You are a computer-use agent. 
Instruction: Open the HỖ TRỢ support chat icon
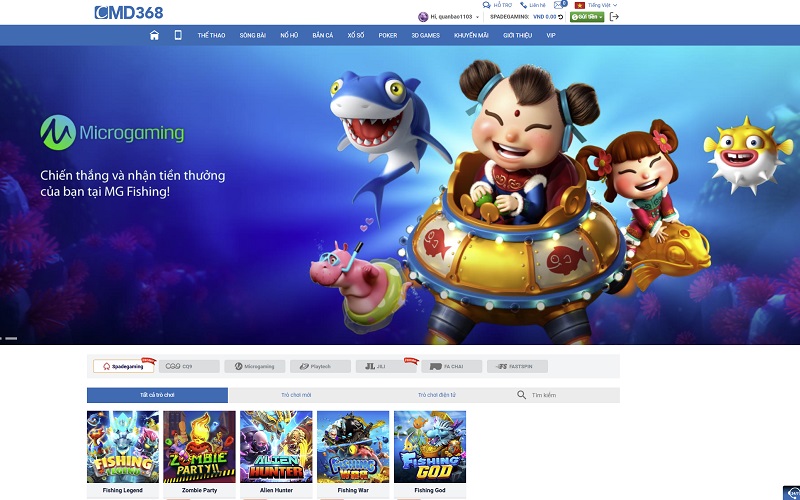click(x=487, y=5)
